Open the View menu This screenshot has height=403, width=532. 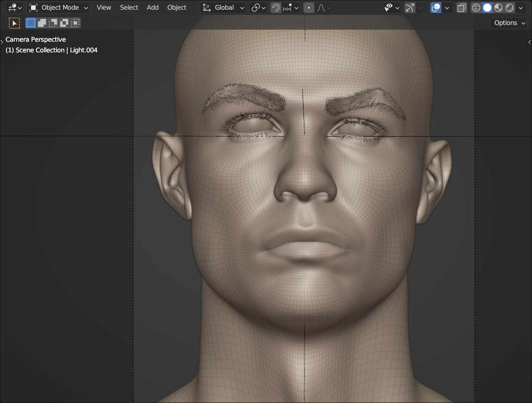click(104, 7)
